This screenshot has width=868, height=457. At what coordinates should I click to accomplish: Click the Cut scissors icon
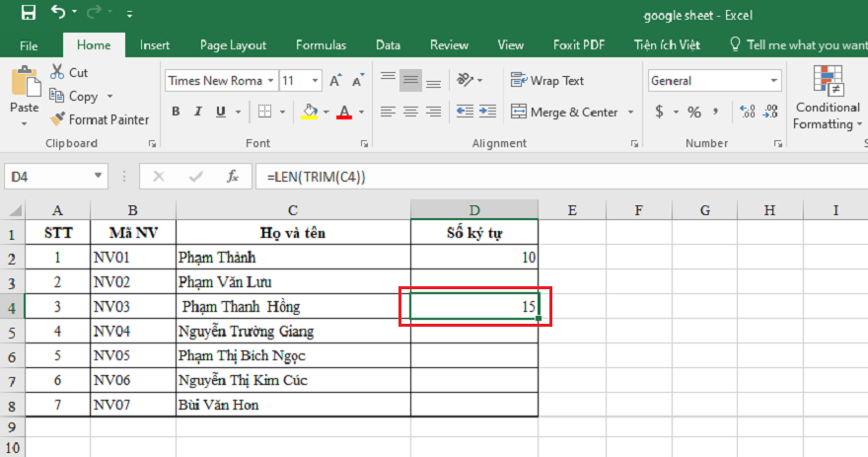[x=56, y=72]
